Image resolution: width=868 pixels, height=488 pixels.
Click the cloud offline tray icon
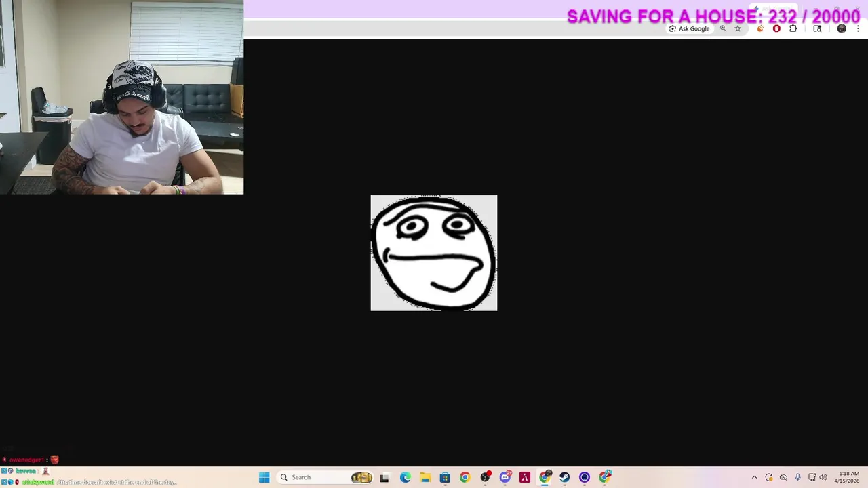point(783,477)
